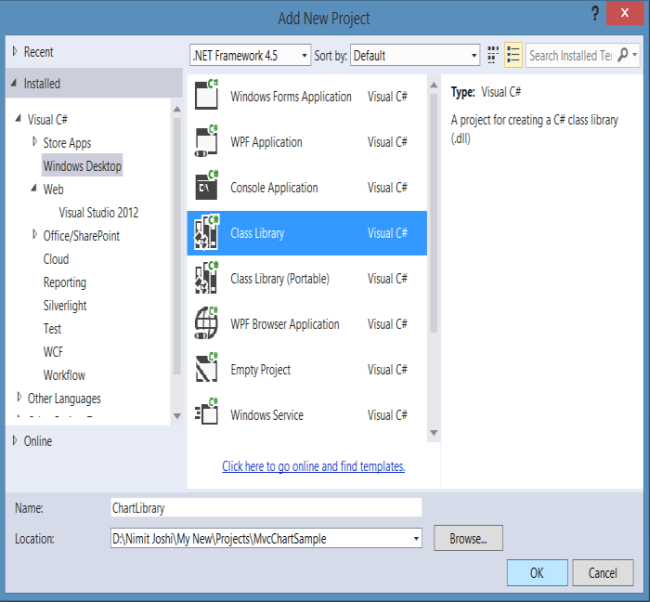Select the Workflow category
650x602 pixels.
tap(64, 375)
